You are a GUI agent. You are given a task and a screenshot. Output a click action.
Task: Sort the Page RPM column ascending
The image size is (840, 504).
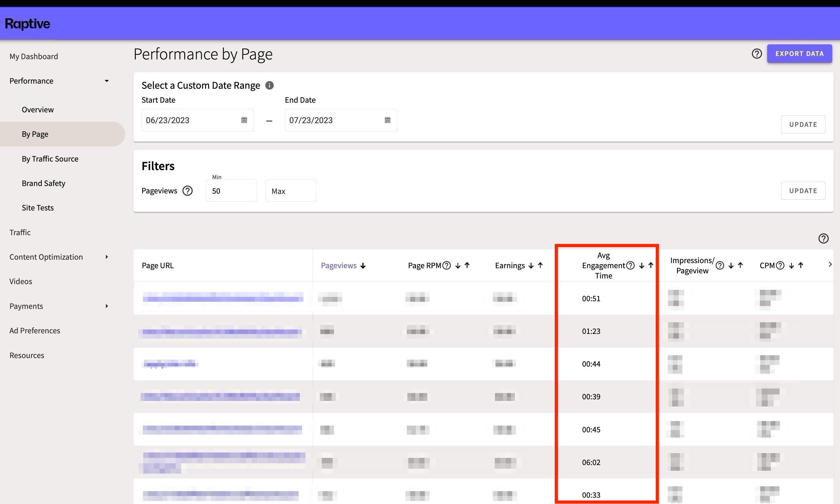point(467,265)
